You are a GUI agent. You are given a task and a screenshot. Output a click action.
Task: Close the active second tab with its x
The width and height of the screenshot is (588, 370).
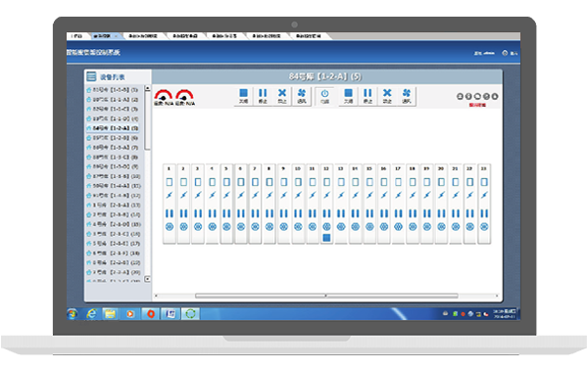(116, 36)
